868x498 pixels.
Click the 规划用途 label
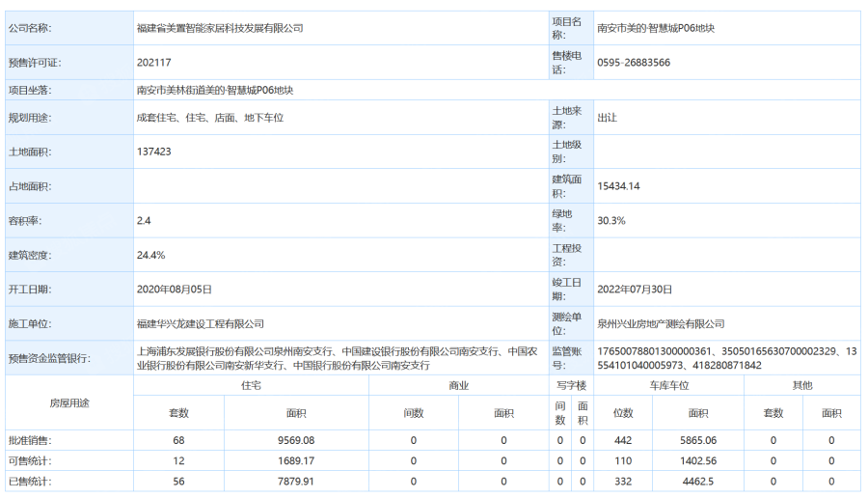coord(30,118)
